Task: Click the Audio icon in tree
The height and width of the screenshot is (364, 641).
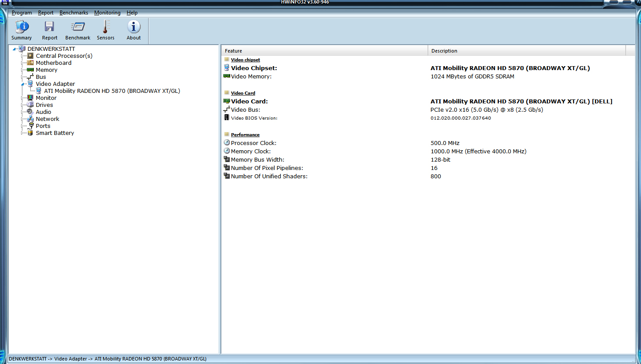Action: pos(30,112)
